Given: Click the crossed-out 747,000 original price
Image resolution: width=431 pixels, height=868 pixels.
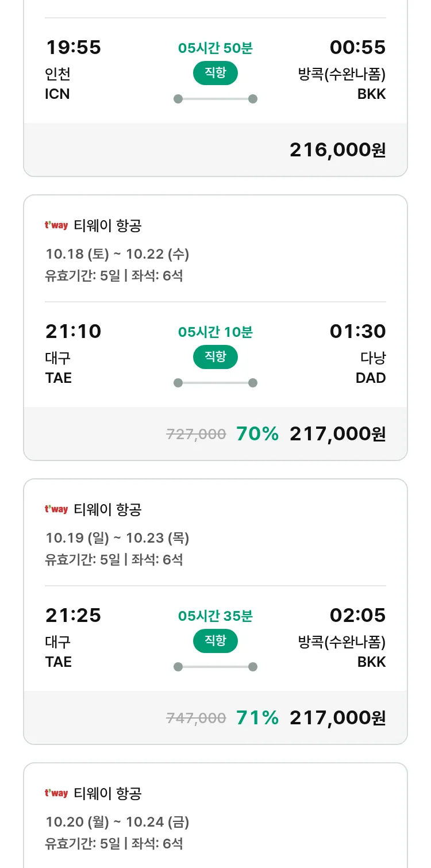Looking at the screenshot, I should point(196,718).
